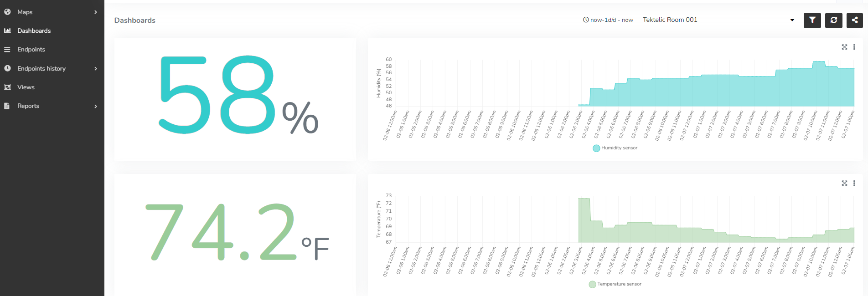Expand the Endpoints history submenu chevron
The height and width of the screenshot is (296, 868).
point(96,69)
